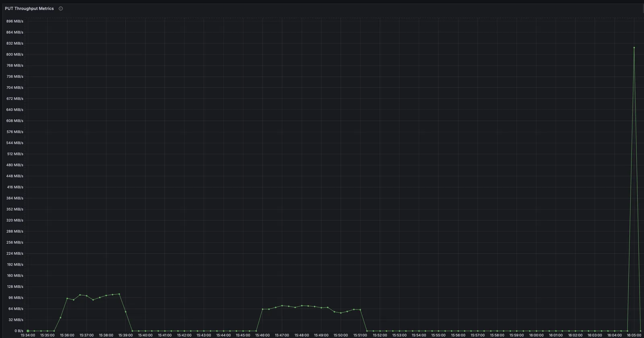Open the PUT Throughput Metrics panel title
Image resolution: width=644 pixels, height=338 pixels.
click(x=29, y=8)
